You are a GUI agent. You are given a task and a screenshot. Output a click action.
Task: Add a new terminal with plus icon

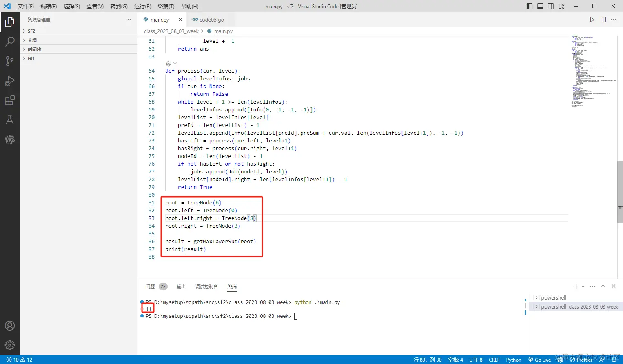576,286
